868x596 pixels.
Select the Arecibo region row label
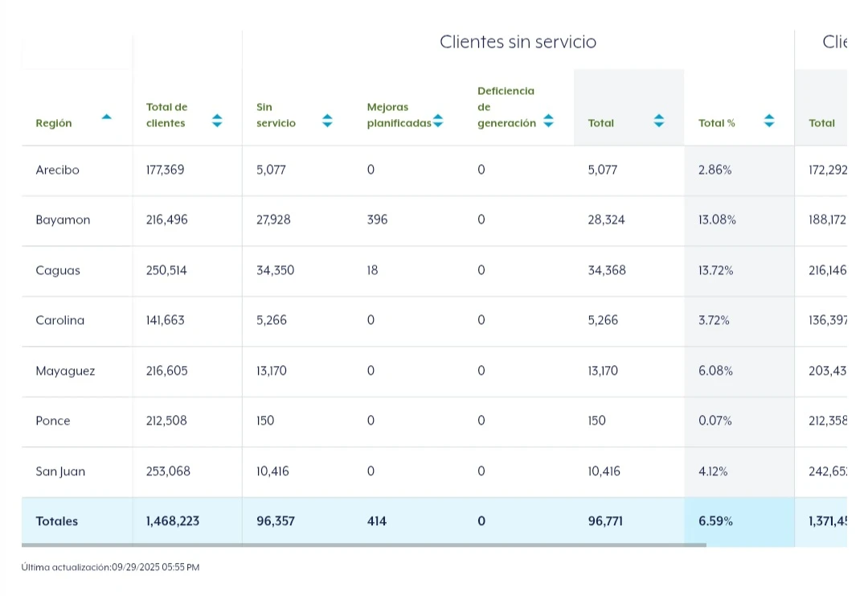[58, 171]
